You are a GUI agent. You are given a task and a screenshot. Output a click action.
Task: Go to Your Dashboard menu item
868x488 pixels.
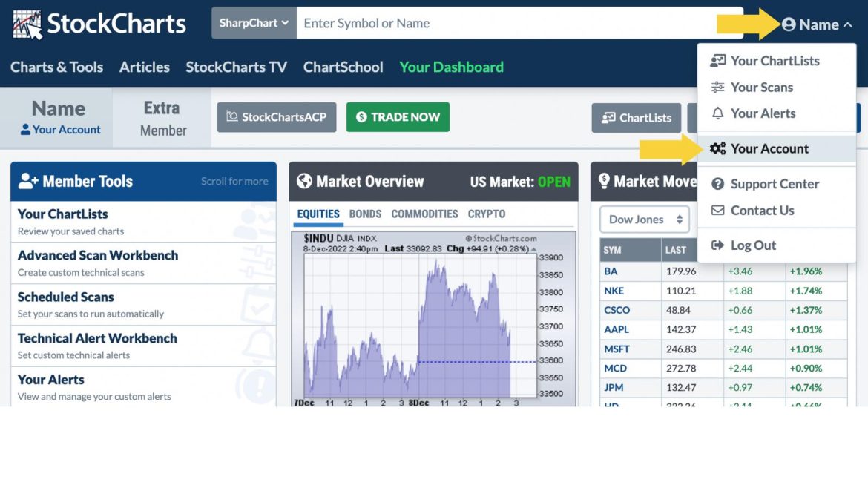(x=451, y=67)
